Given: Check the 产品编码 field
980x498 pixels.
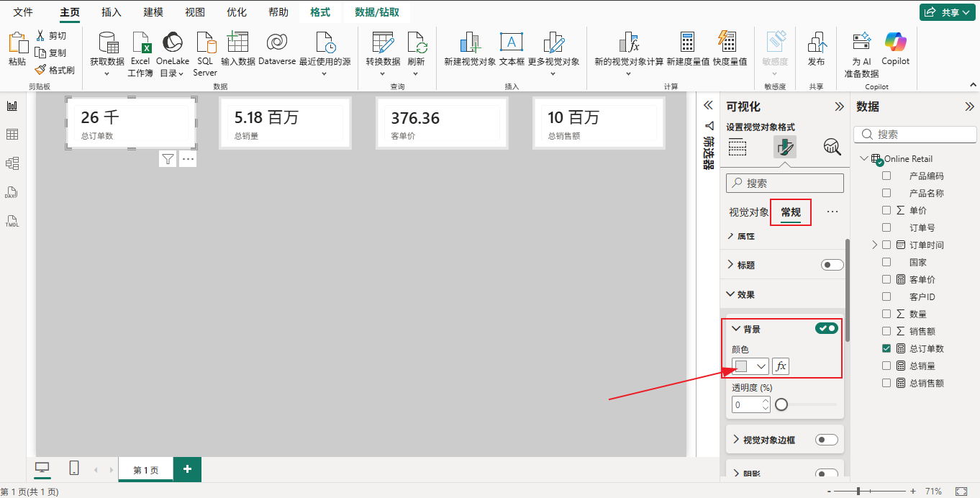Looking at the screenshot, I should coord(886,176).
